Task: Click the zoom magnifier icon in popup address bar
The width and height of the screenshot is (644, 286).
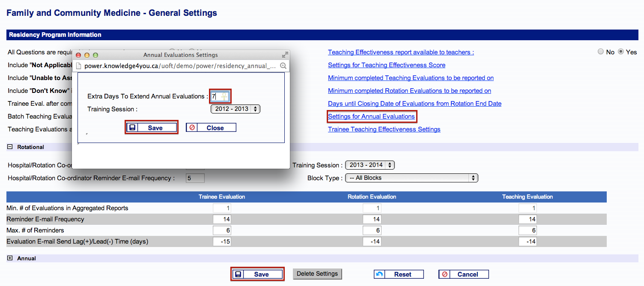Action: pos(283,66)
